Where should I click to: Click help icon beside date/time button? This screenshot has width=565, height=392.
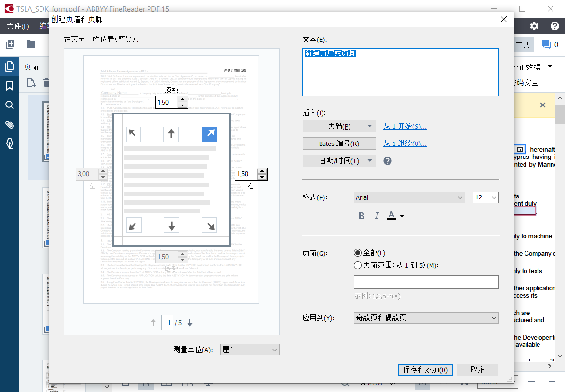[388, 161]
